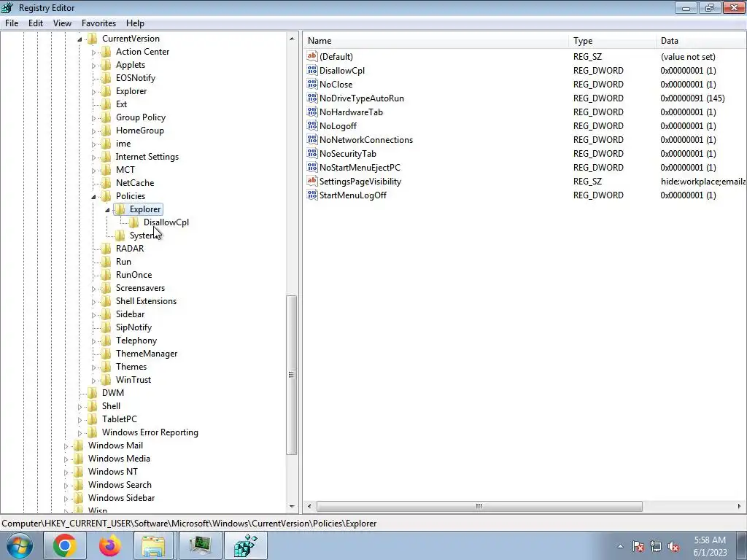
Task: Open the Windows Start menu
Action: [x=19, y=545]
